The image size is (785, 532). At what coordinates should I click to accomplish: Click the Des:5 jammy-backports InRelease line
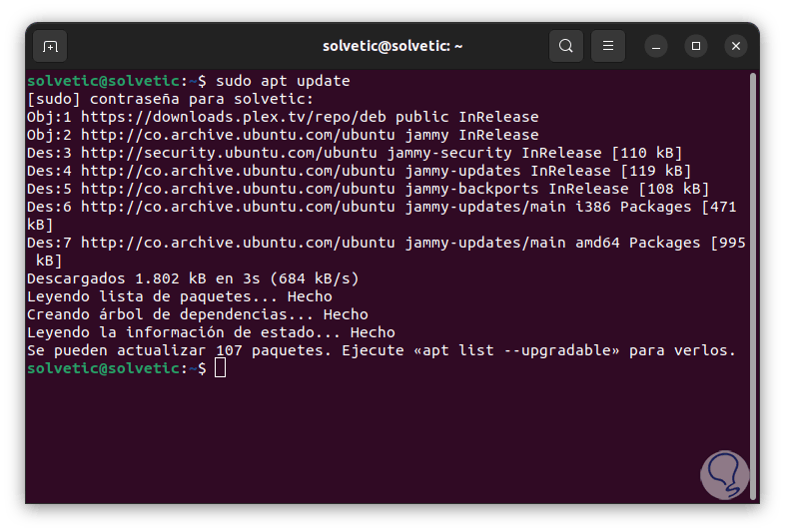(368, 190)
